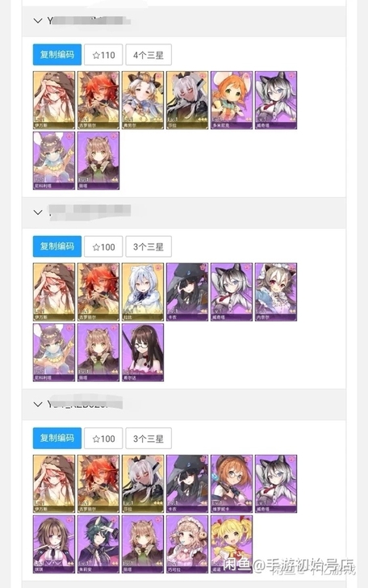Screen dimensions: 368x588
Task: Open the pink maid 巧可拉 card
Action: tap(187, 544)
